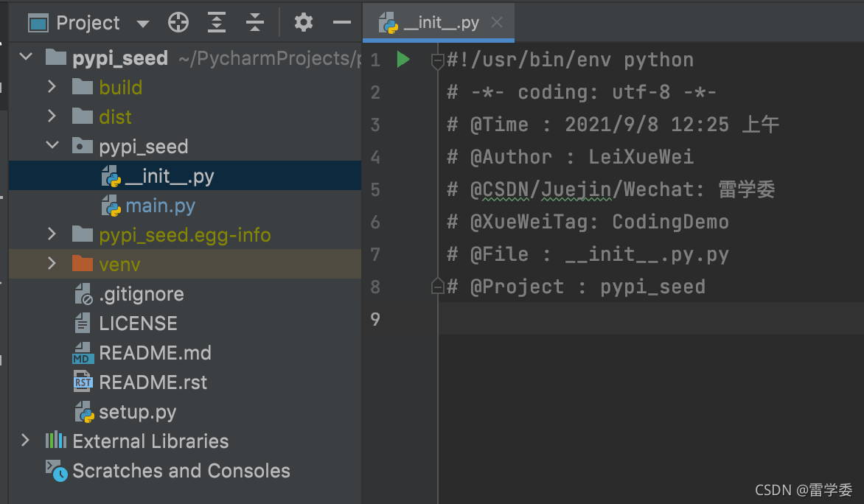Expand the venv folder
The width and height of the screenshot is (864, 504).
pyautogui.click(x=52, y=263)
